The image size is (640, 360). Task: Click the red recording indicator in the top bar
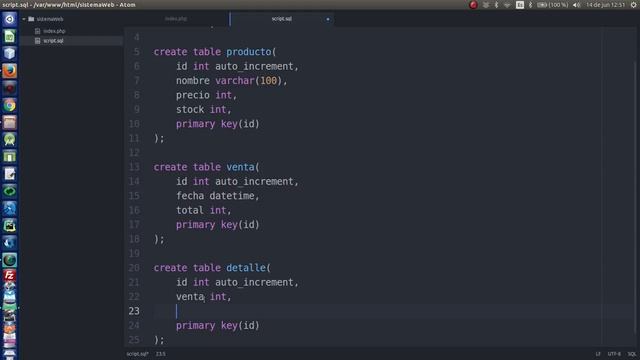pyautogui.click(x=473, y=5)
